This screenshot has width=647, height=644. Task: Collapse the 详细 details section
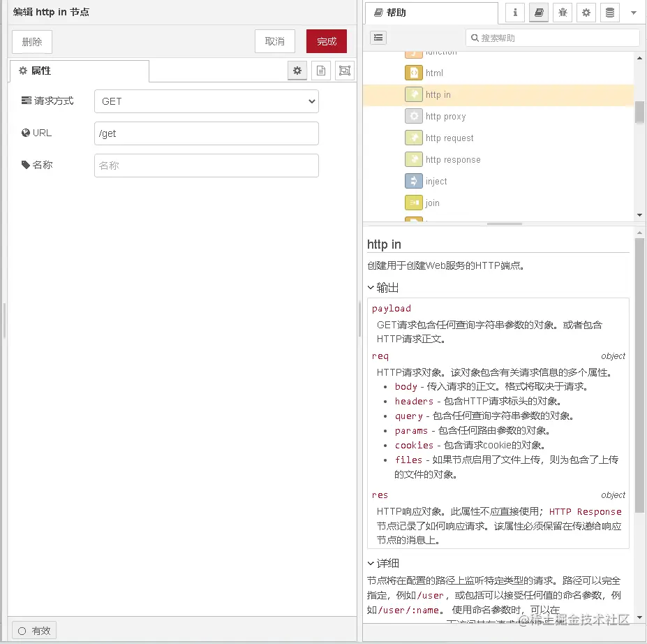[383, 564]
